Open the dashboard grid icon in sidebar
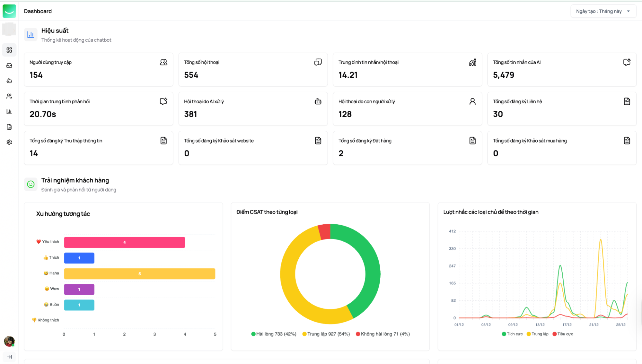Screen dimensions: 642x364 click(9, 50)
